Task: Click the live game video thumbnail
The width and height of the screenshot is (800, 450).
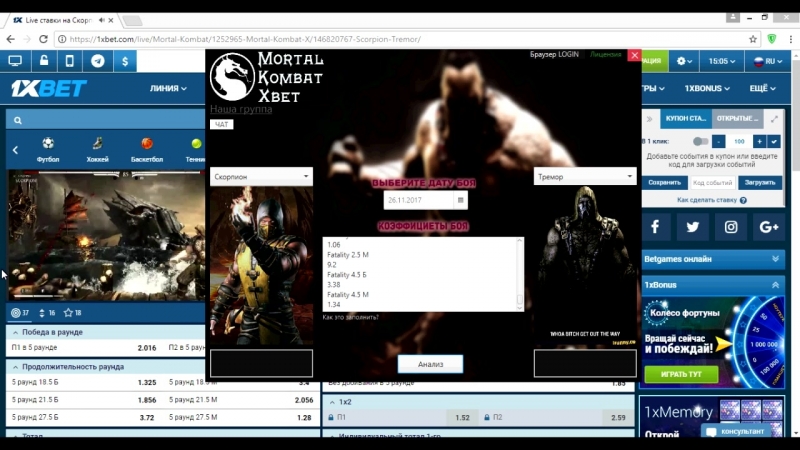Action: click(x=106, y=236)
